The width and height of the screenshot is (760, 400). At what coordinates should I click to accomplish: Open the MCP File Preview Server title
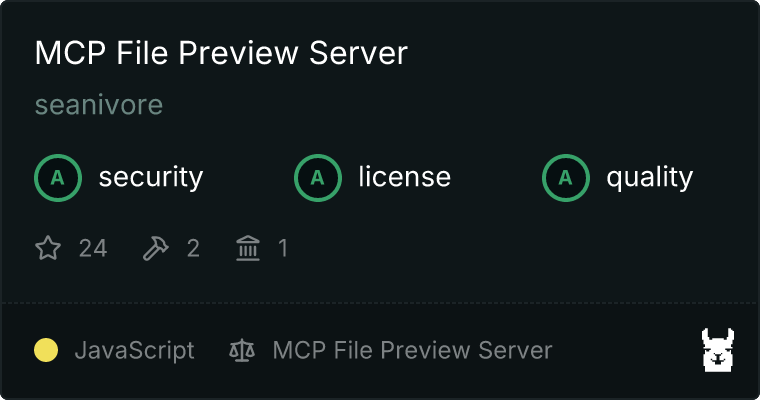221,52
